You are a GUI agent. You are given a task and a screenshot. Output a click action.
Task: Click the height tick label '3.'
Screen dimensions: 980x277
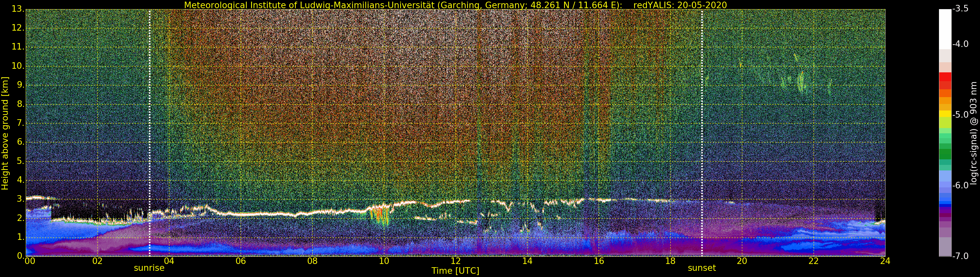pos(20,199)
